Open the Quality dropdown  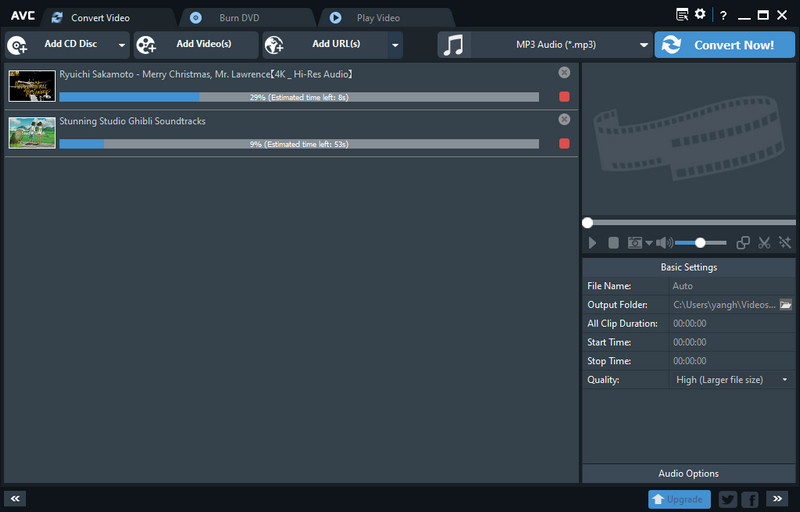pos(732,380)
